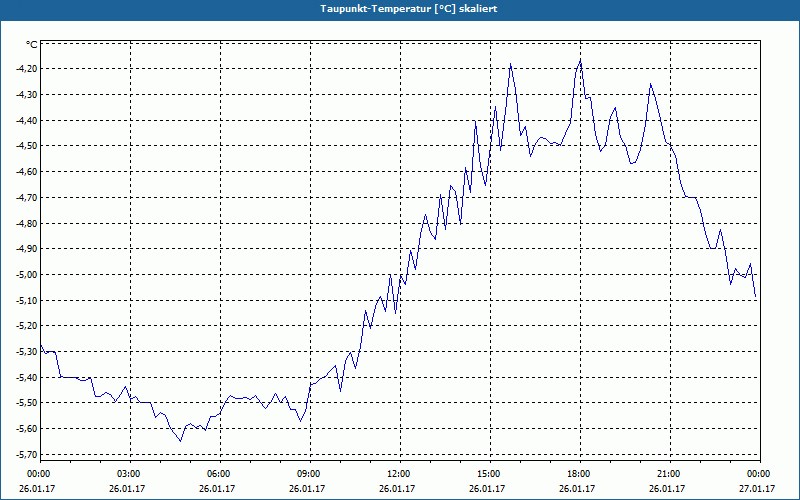The image size is (800, 500).
Task: Choose the '21:00' time axis label
Action: click(x=670, y=474)
